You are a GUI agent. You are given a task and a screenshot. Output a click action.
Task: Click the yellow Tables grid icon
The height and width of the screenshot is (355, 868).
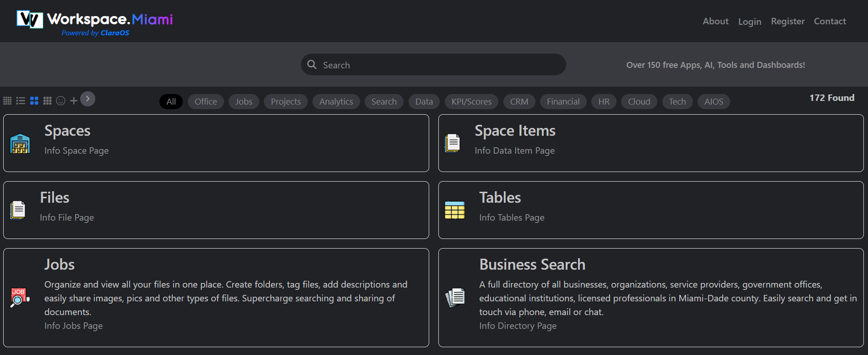click(454, 210)
